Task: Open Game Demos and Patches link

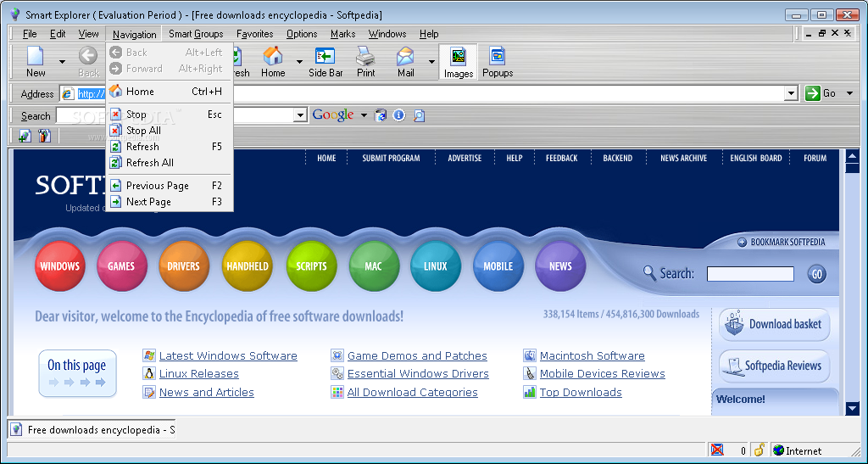Action: click(417, 356)
